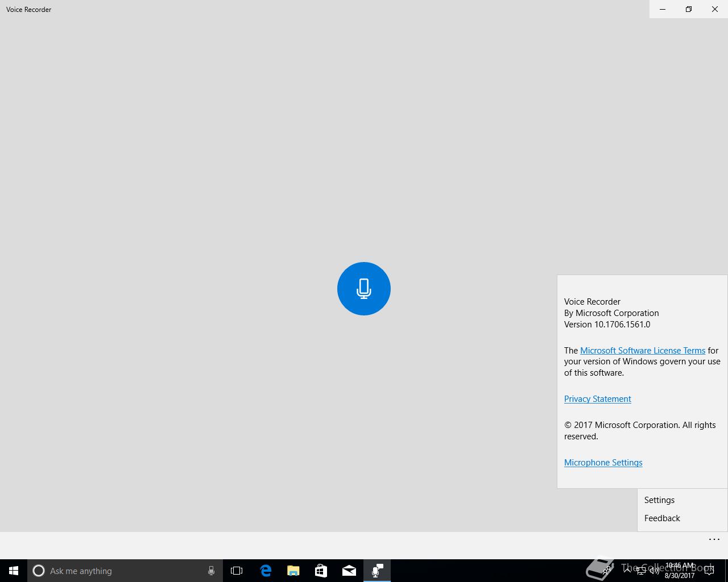728x582 pixels.
Task: Focus the Ask me anything search box
Action: pyautogui.click(x=125, y=571)
